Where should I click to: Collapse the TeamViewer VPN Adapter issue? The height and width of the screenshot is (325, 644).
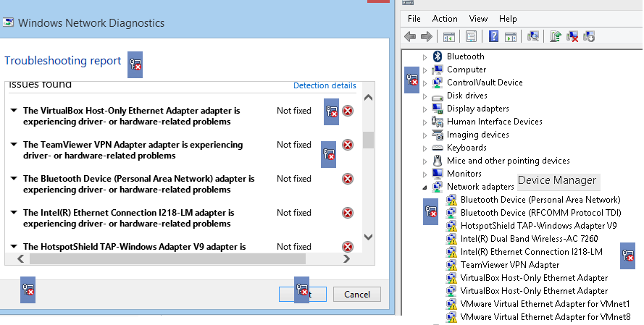[14, 145]
